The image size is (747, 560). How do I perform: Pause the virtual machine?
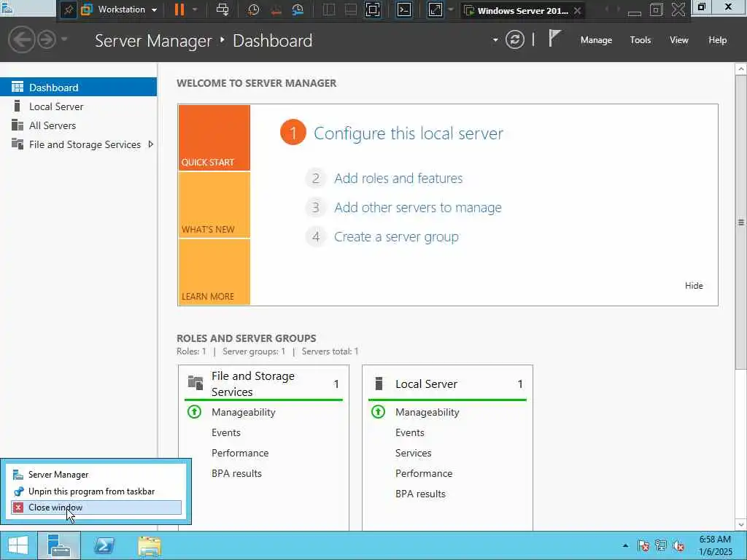click(x=179, y=9)
